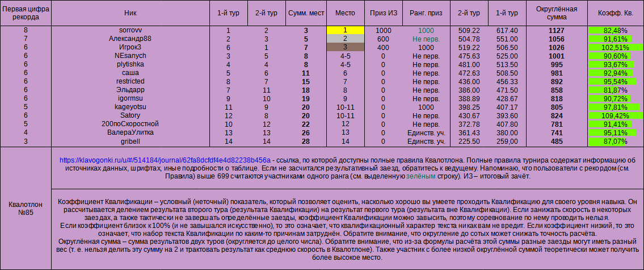Select the 'Округлённая сумма' header

point(557,13)
